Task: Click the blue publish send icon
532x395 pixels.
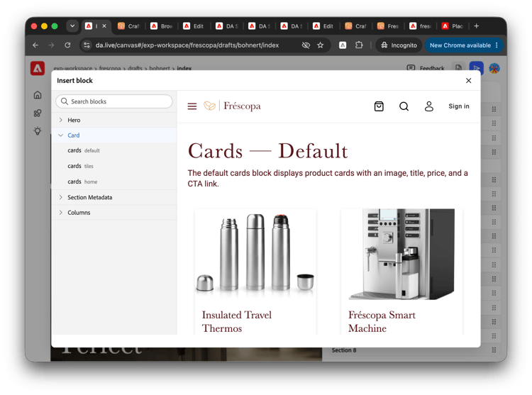Action: (x=477, y=67)
